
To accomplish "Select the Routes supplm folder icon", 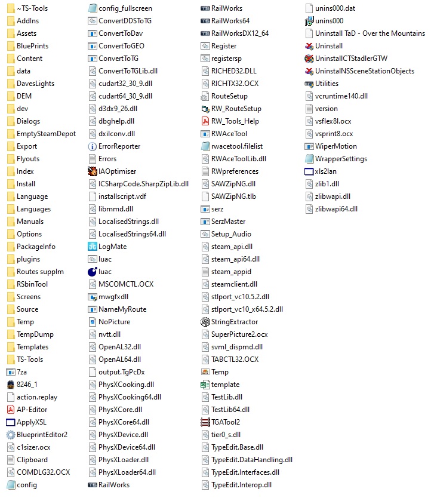I will tap(11, 272).
